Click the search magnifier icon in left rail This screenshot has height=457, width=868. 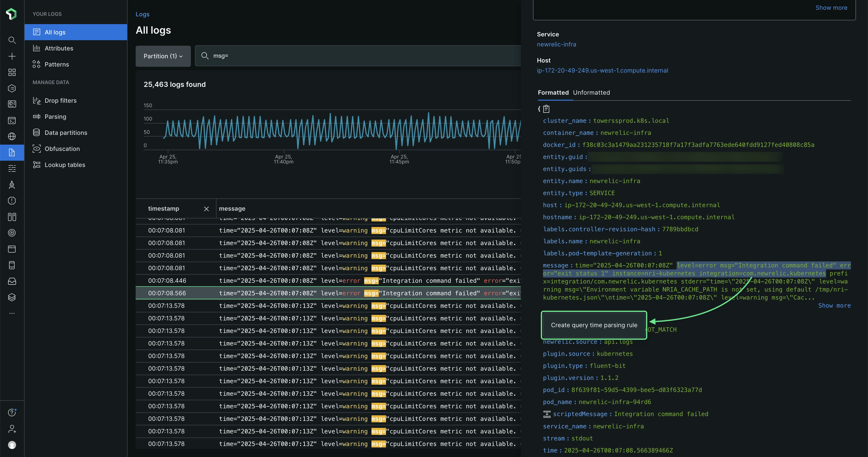[12, 40]
